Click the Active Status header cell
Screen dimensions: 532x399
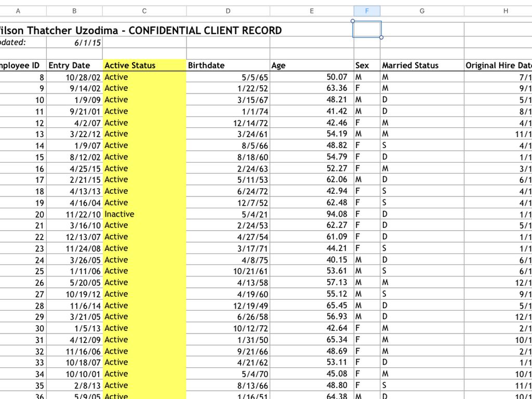click(x=144, y=65)
